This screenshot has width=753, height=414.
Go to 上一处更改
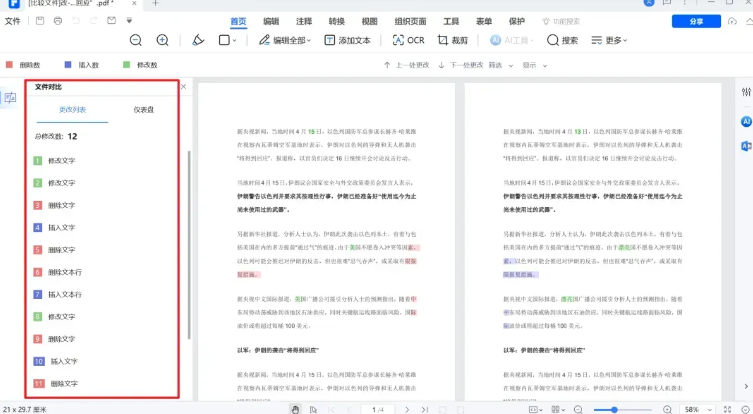(x=406, y=65)
